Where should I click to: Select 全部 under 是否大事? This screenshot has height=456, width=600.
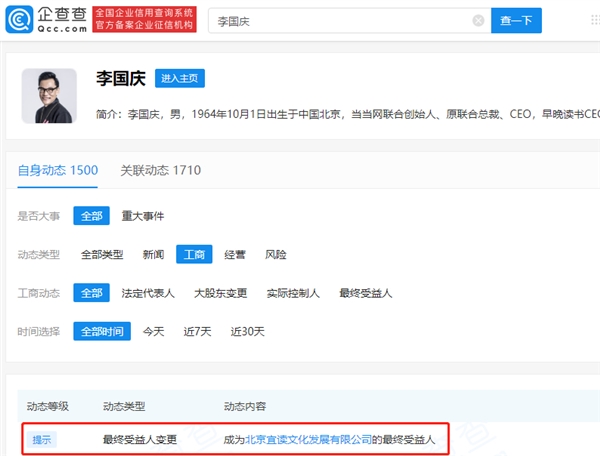tap(91, 216)
